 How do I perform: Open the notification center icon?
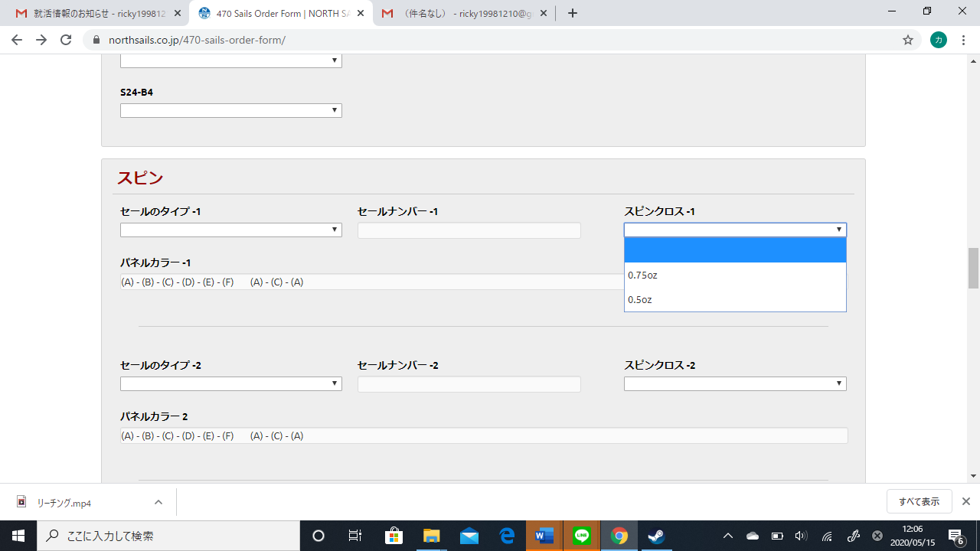[956, 536]
